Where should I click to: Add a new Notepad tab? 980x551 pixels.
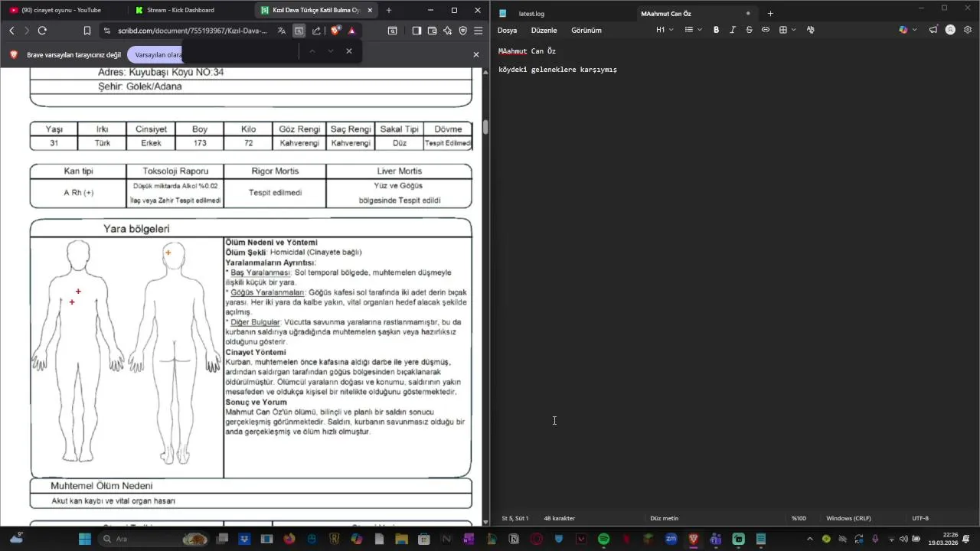(770, 13)
